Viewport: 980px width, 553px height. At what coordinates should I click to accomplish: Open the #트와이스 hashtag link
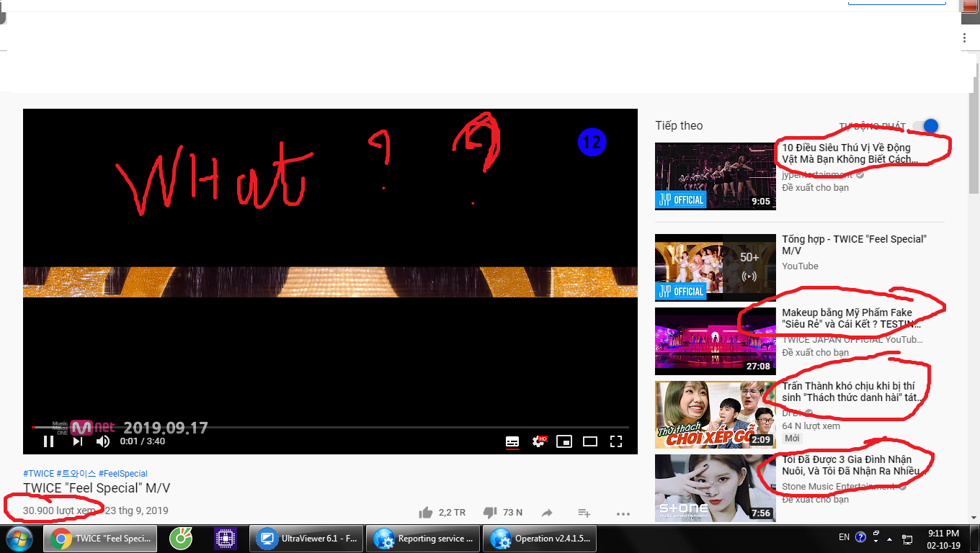coord(76,474)
